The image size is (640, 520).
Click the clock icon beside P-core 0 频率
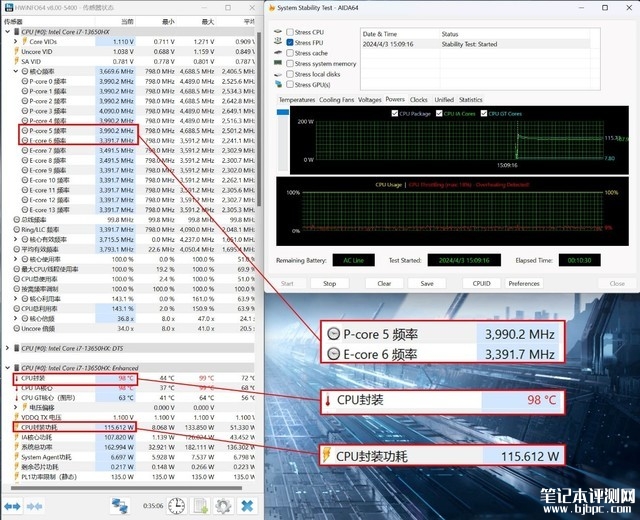click(25, 81)
